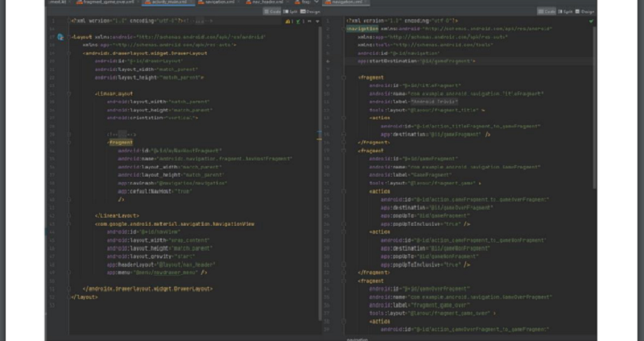Screen dimensions: 644x341
Task: Click the myNavHostFragment id attribute line
Action: click(x=170, y=151)
